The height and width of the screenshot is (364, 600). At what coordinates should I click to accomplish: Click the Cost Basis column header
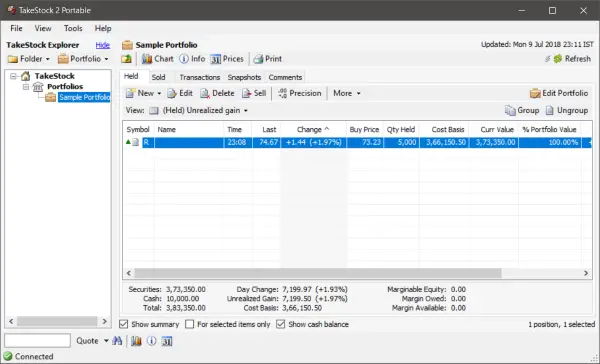click(x=444, y=130)
